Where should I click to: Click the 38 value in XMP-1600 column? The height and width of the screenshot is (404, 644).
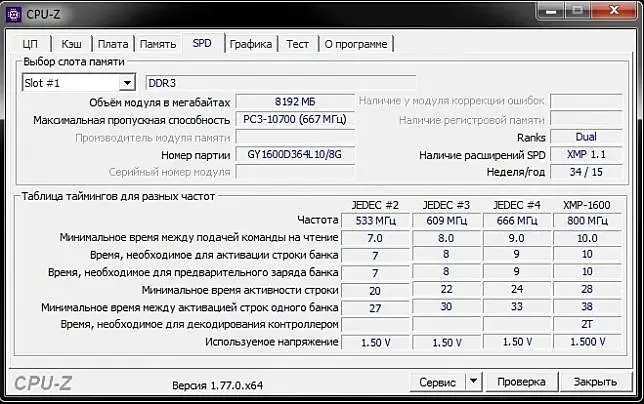(x=587, y=307)
